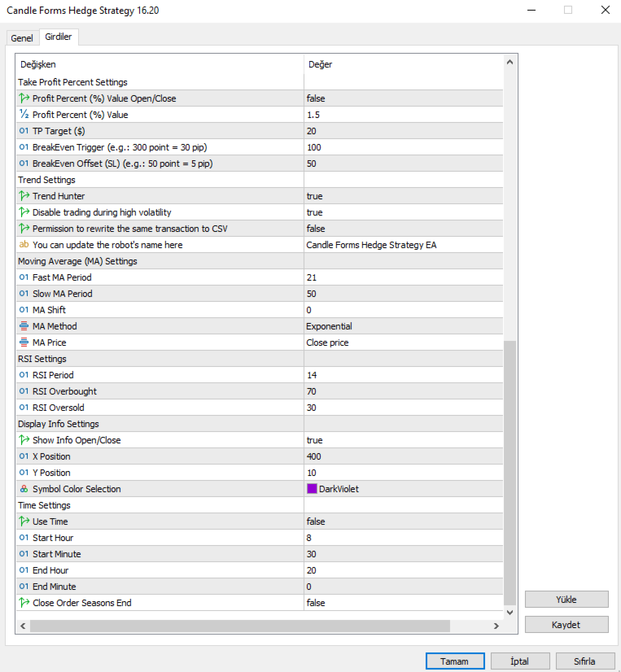Switch to the Genel tab
The height and width of the screenshot is (672, 621).
22,38
